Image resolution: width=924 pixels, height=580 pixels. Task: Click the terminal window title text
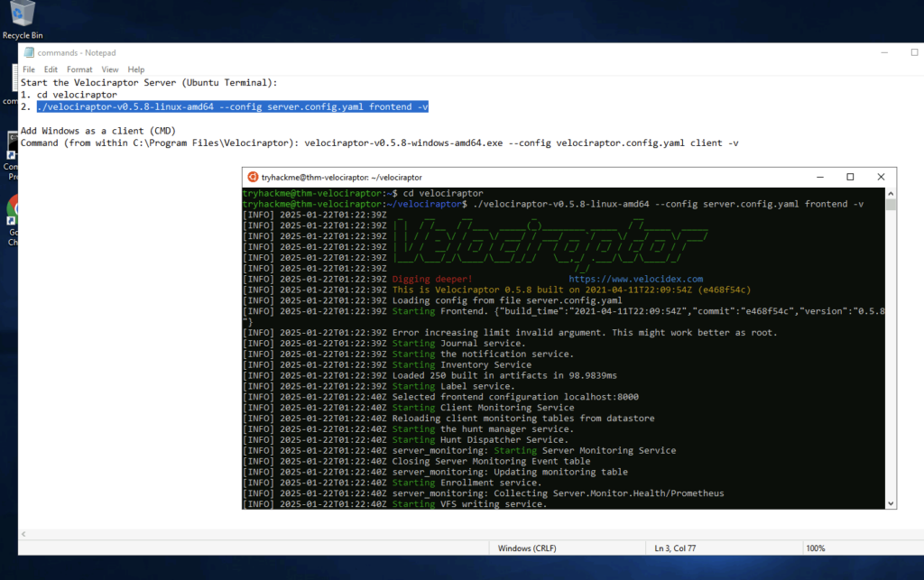(342, 177)
